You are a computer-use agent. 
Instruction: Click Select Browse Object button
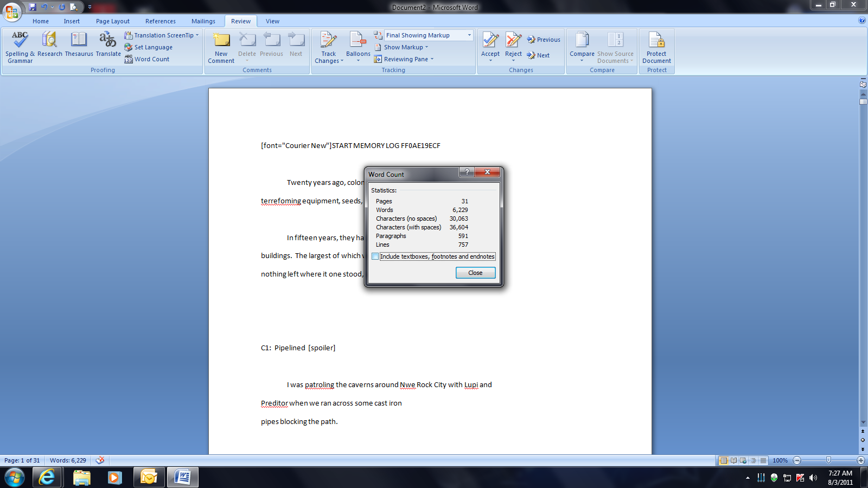(x=863, y=440)
